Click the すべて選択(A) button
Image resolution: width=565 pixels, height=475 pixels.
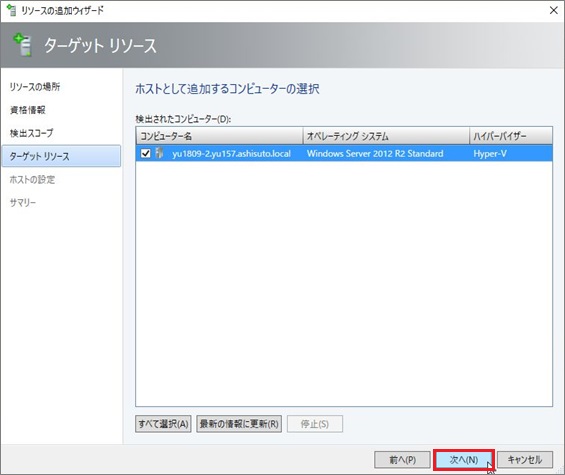pyautogui.click(x=163, y=424)
